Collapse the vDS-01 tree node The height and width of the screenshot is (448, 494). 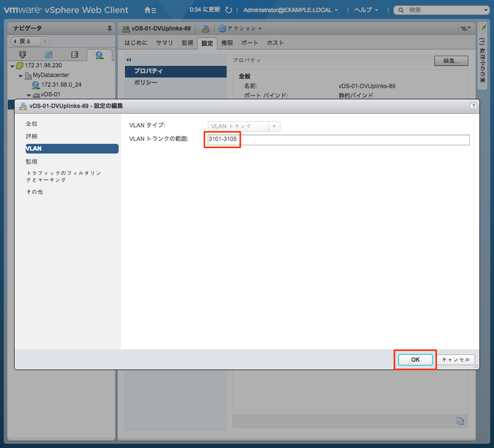pos(29,95)
